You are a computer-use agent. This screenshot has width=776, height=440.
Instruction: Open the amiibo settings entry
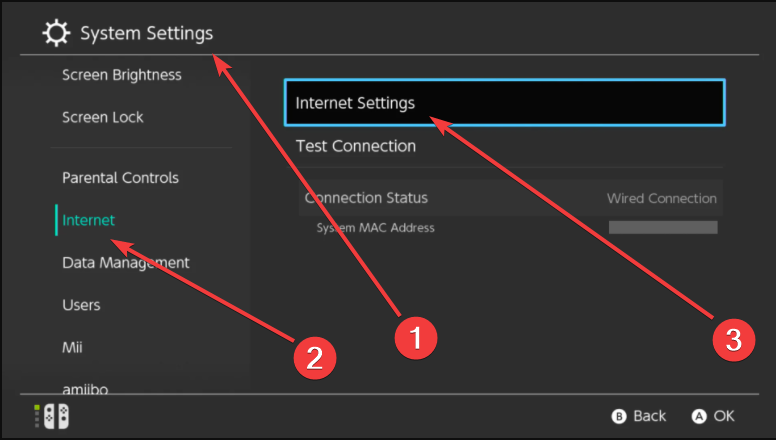pos(85,389)
